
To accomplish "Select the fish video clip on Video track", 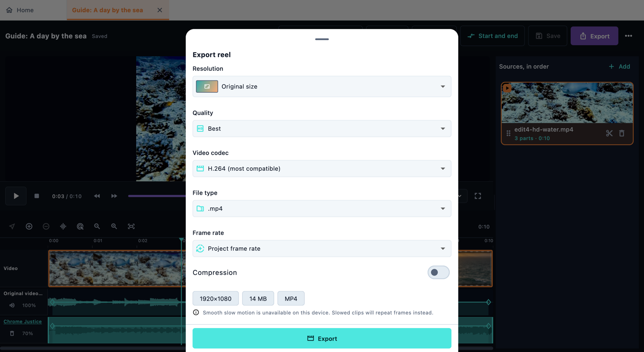I will [117, 269].
